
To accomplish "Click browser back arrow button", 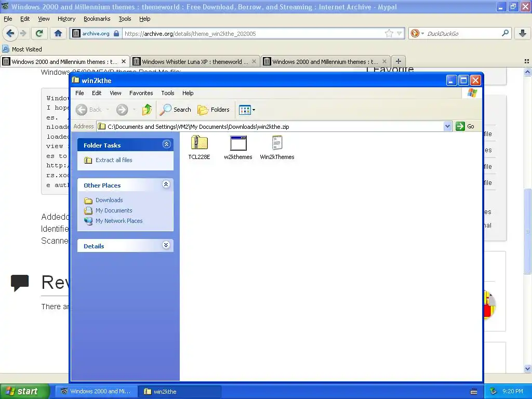I will click(10, 33).
